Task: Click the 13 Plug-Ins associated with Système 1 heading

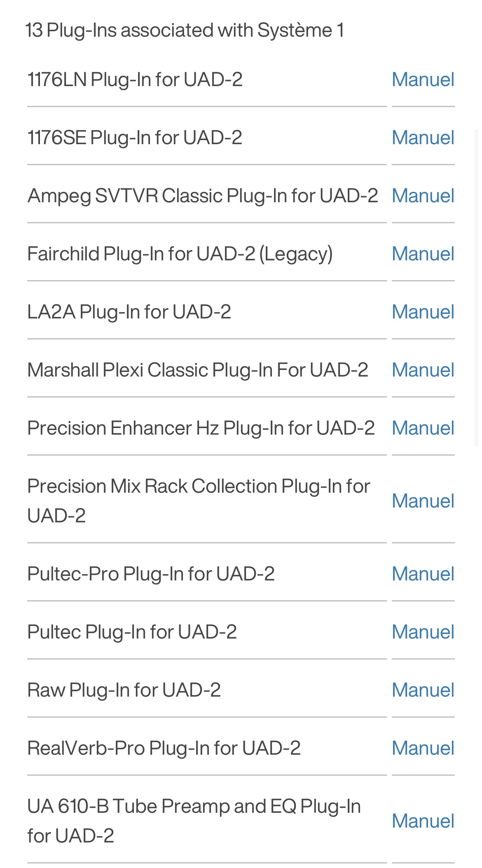Action: 185,30
